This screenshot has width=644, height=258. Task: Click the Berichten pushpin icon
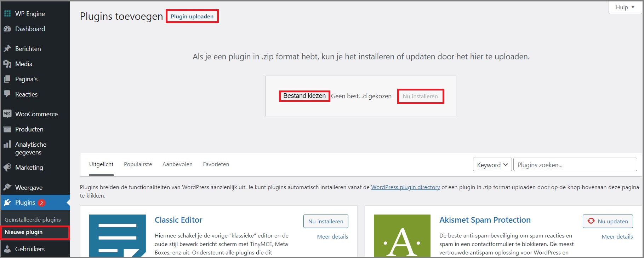click(7, 49)
